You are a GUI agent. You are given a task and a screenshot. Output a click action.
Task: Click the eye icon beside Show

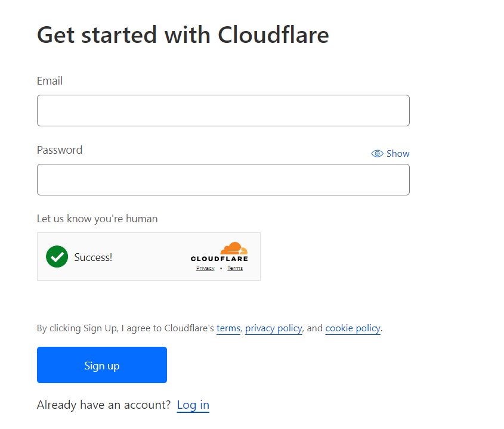pos(377,154)
